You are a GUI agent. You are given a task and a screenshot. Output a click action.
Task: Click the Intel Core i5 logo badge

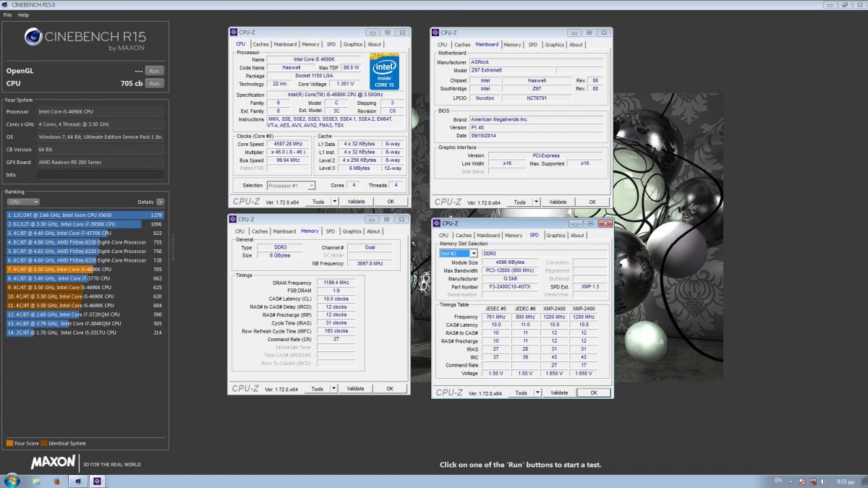coord(384,70)
